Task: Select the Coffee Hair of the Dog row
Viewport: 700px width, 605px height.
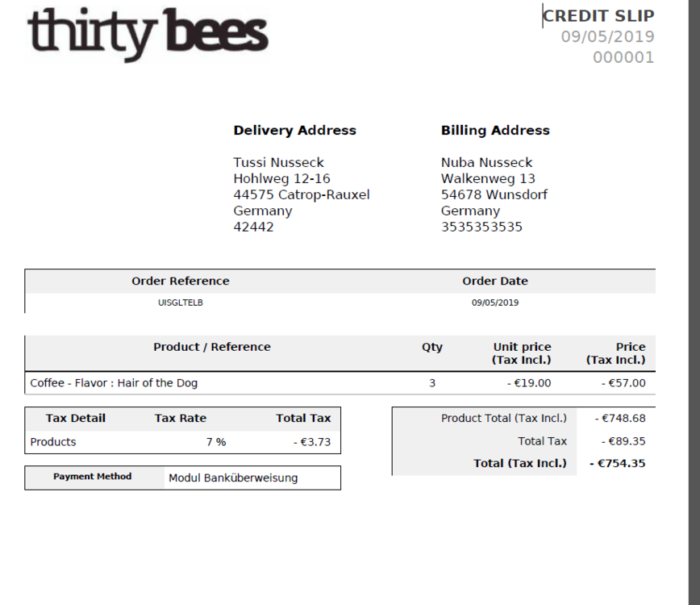Action: click(x=114, y=383)
